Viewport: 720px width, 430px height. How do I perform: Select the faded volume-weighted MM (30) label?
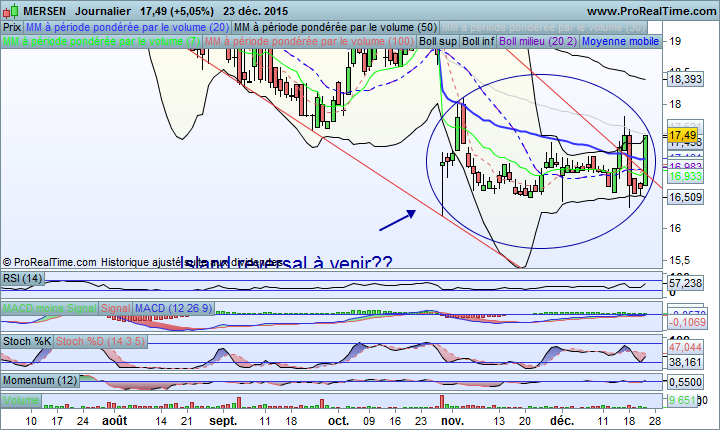544,27
